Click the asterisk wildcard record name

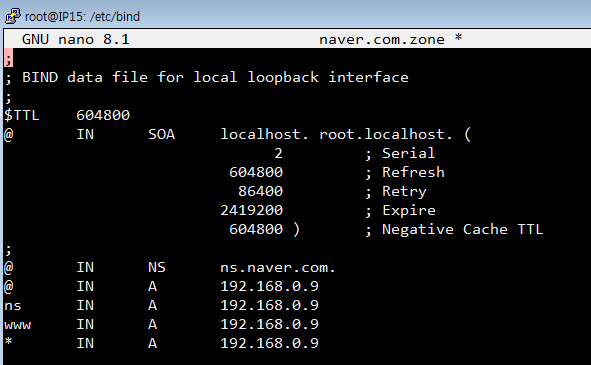tap(8, 342)
